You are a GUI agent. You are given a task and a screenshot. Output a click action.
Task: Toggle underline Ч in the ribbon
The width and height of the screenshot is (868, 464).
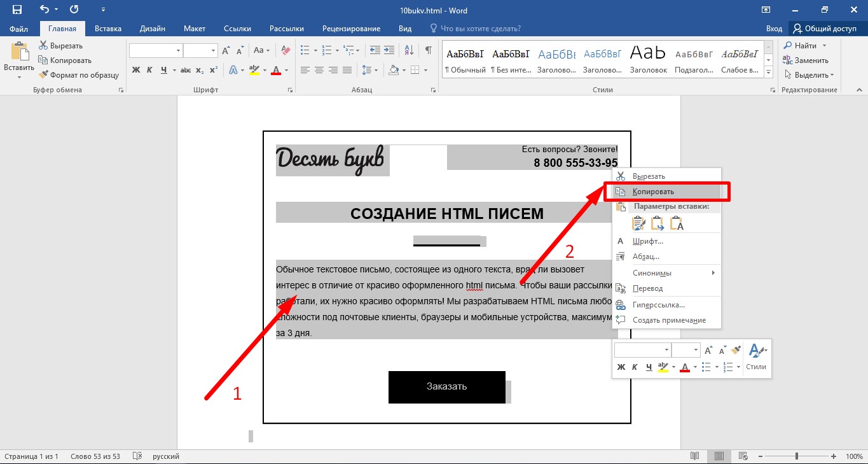tap(164, 70)
